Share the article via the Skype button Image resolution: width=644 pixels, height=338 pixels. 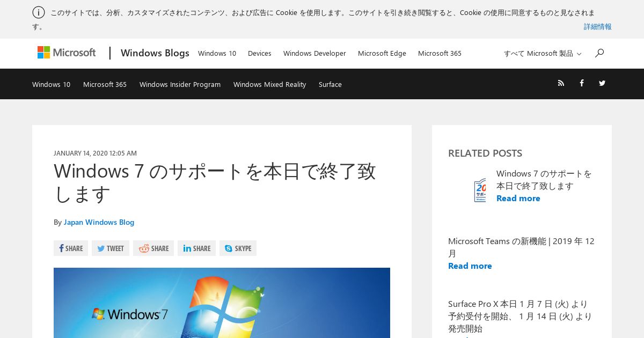(238, 248)
